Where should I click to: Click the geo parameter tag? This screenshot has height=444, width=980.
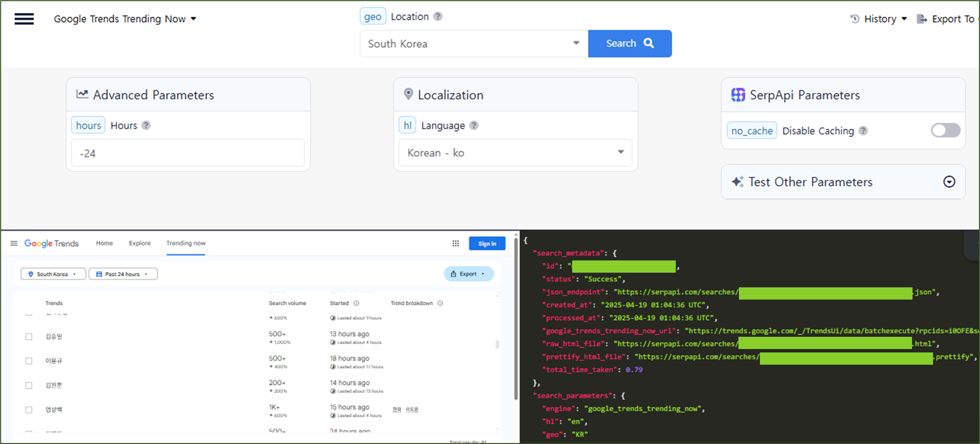pos(373,17)
